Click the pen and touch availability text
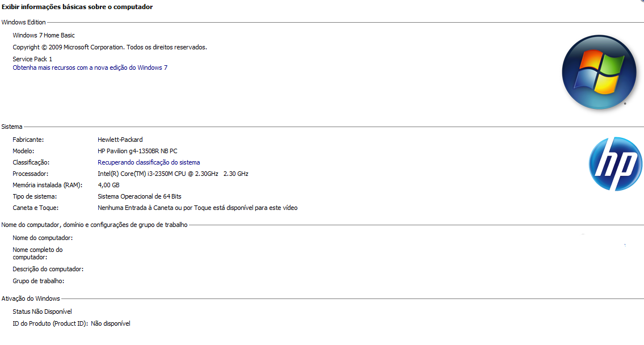Image resolution: width=644 pixels, height=345 pixels. (x=197, y=208)
